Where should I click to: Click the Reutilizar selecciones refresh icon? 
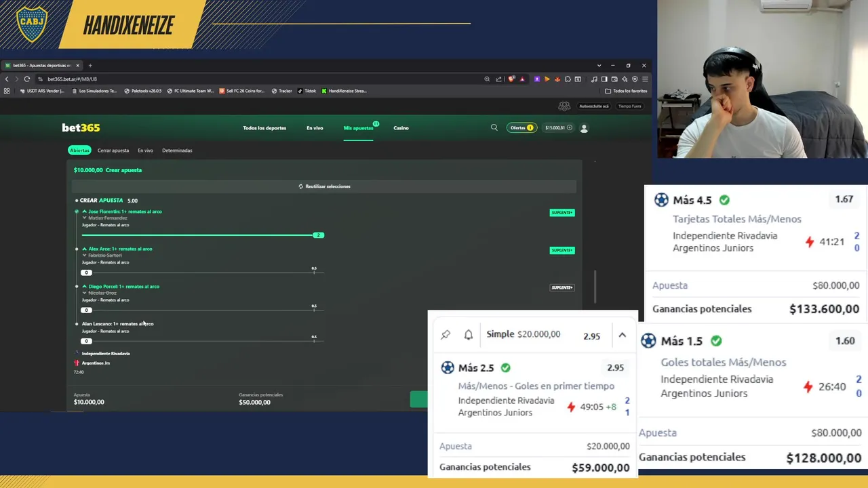[300, 186]
